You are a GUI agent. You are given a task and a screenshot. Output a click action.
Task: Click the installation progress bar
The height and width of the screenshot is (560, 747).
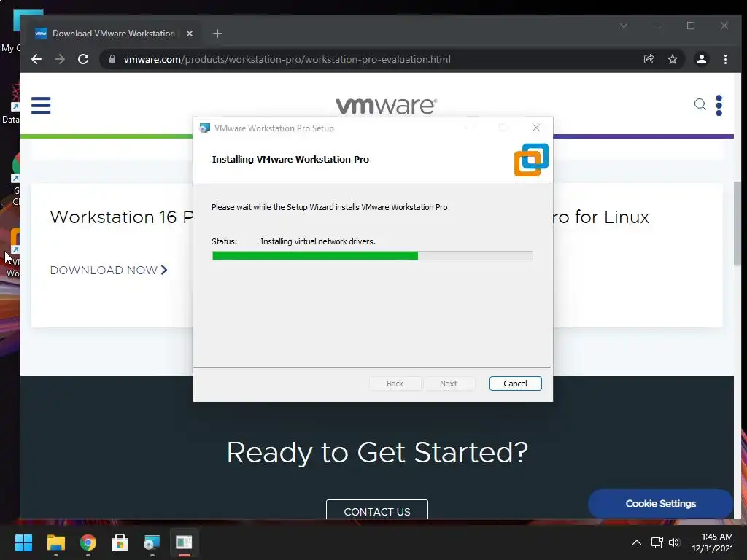click(x=373, y=256)
